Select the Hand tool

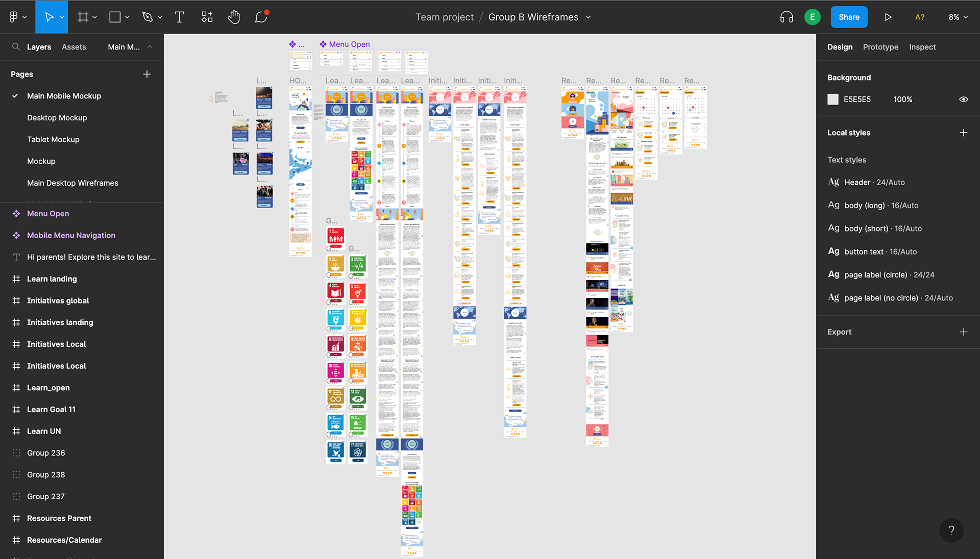(x=234, y=17)
